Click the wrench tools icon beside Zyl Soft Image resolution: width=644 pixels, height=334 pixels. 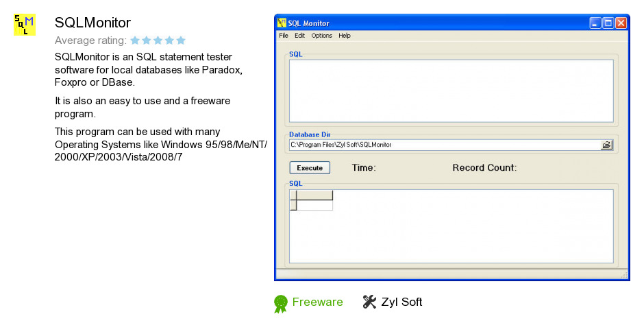369,302
